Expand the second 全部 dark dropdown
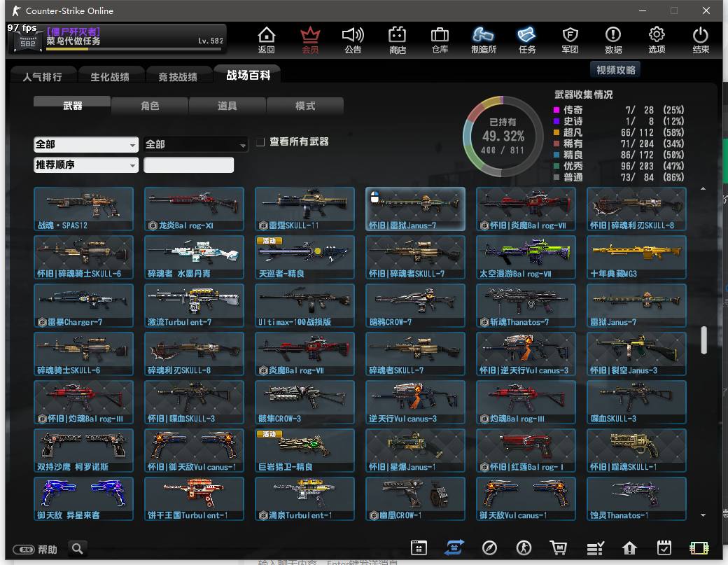The width and height of the screenshot is (728, 565). click(195, 144)
